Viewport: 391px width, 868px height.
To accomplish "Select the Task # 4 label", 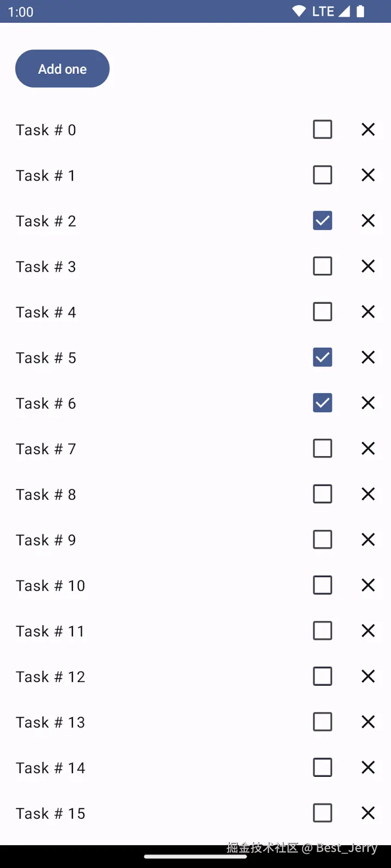I will (46, 312).
